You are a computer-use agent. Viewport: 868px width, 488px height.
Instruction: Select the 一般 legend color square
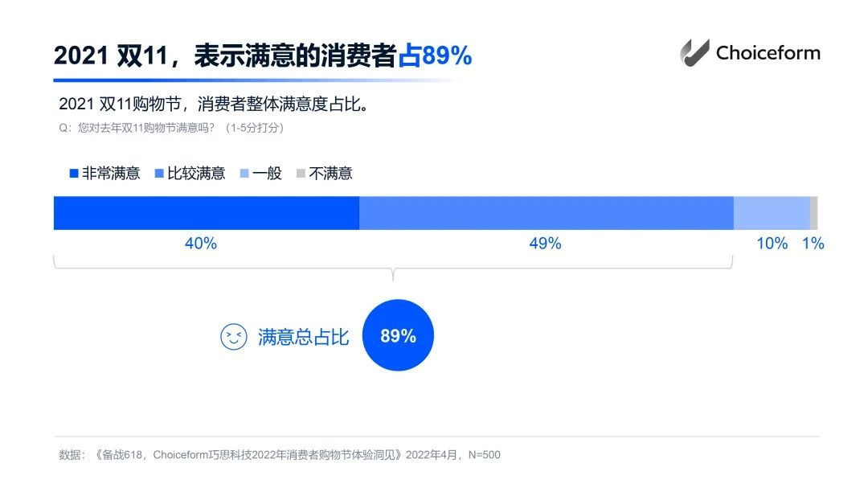[244, 174]
